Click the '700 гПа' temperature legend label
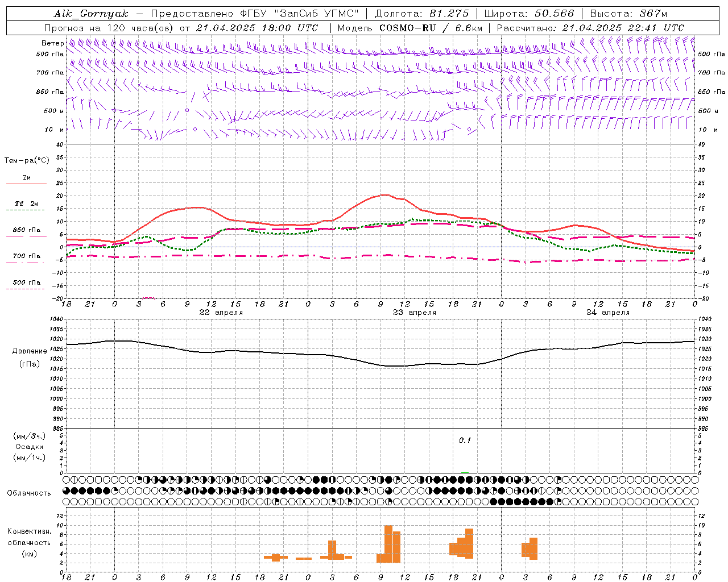Screen dimensions: 728x582 [27, 256]
